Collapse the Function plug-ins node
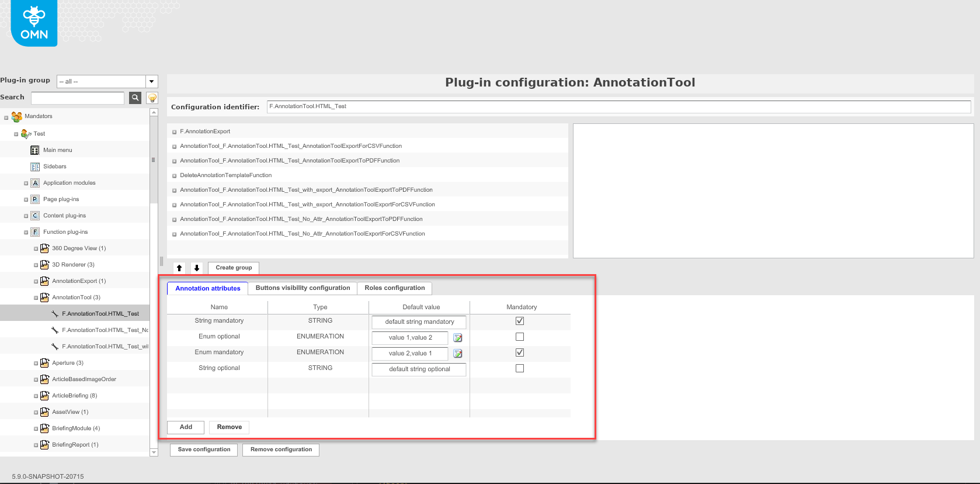 point(26,233)
